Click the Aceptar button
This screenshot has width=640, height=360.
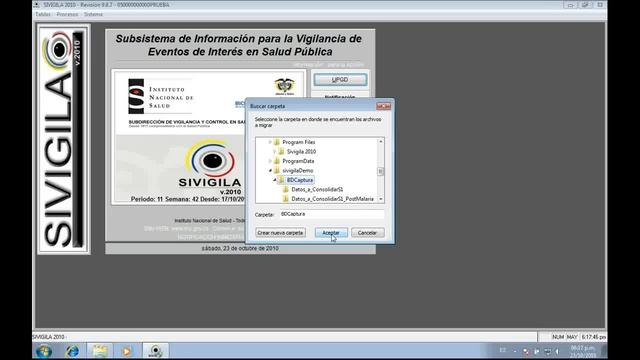pyautogui.click(x=331, y=233)
